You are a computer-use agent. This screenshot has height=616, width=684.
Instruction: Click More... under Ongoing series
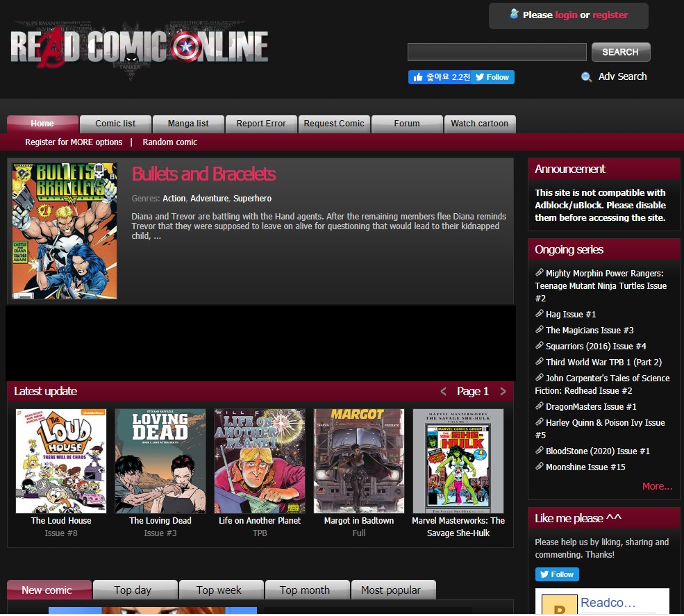click(x=657, y=486)
